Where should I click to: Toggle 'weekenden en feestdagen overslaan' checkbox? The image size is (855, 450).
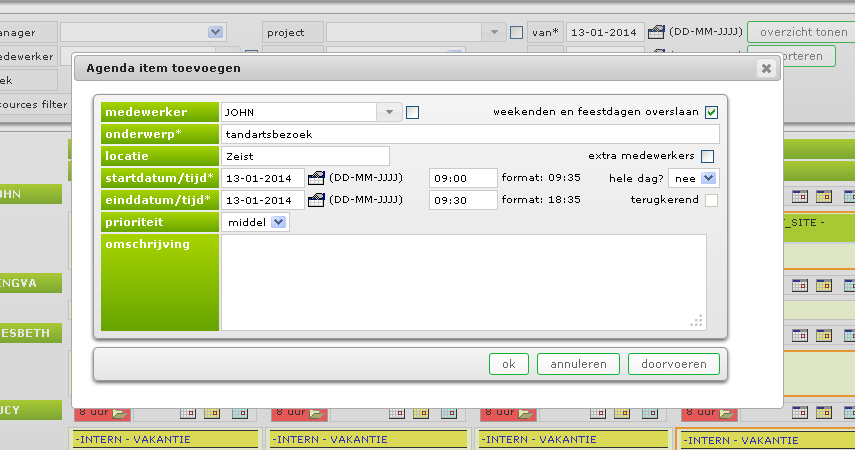(x=711, y=112)
